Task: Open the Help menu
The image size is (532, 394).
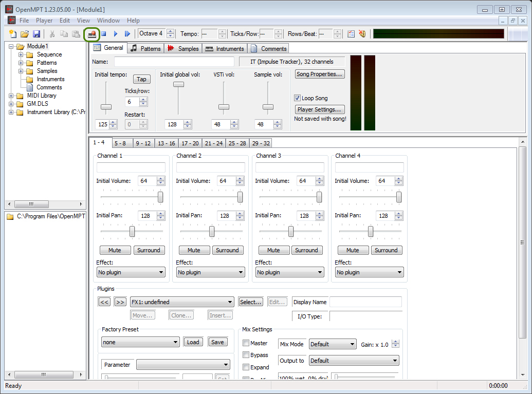Action: (133, 21)
